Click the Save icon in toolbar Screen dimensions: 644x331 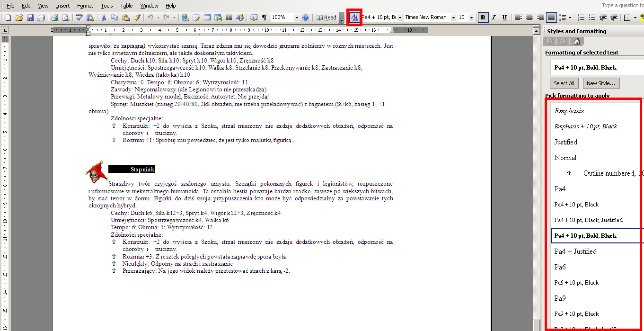coord(30,18)
